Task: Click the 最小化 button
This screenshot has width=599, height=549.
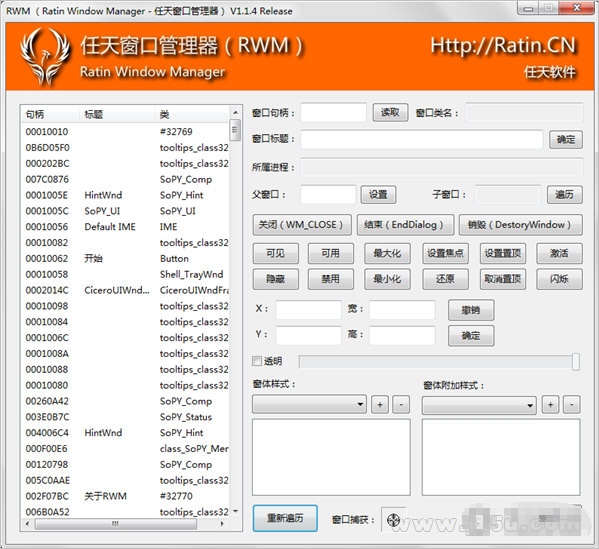Action: (387, 279)
